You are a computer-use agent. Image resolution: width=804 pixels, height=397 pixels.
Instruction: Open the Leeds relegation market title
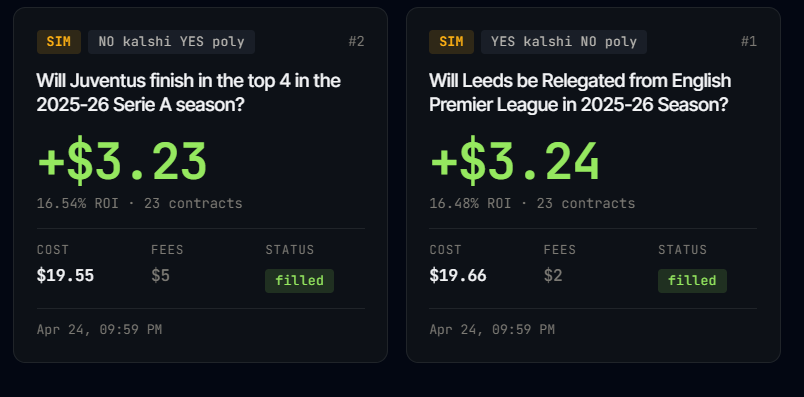pos(580,93)
